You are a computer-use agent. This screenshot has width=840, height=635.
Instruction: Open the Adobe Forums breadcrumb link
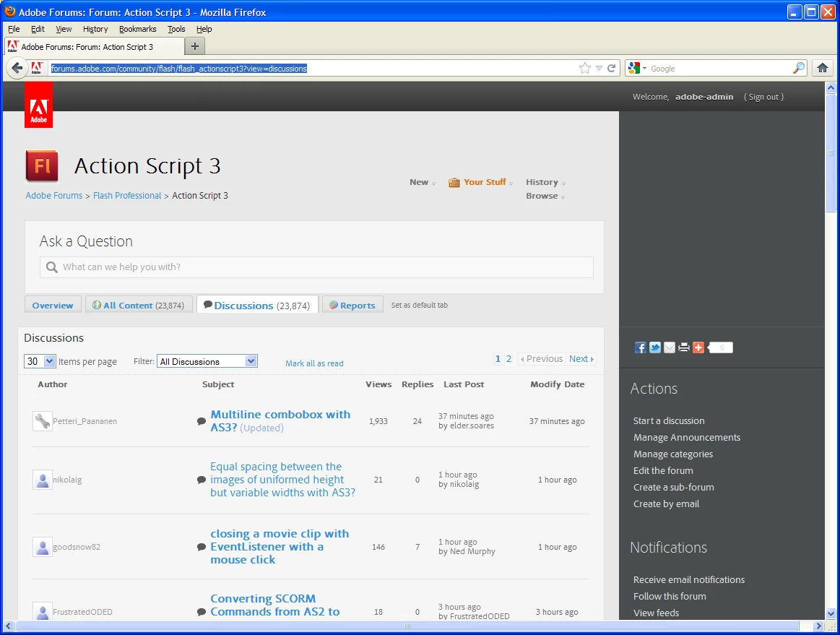click(54, 196)
